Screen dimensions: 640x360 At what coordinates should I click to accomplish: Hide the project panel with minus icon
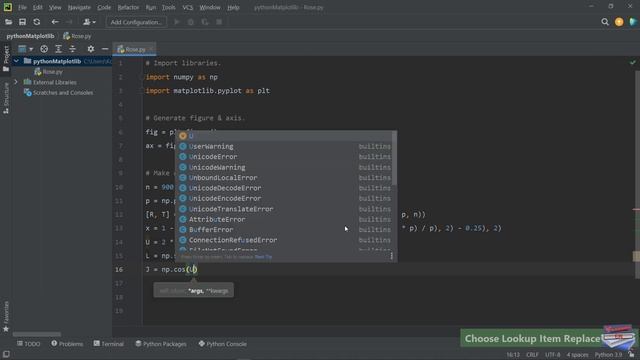pyautogui.click(x=105, y=49)
